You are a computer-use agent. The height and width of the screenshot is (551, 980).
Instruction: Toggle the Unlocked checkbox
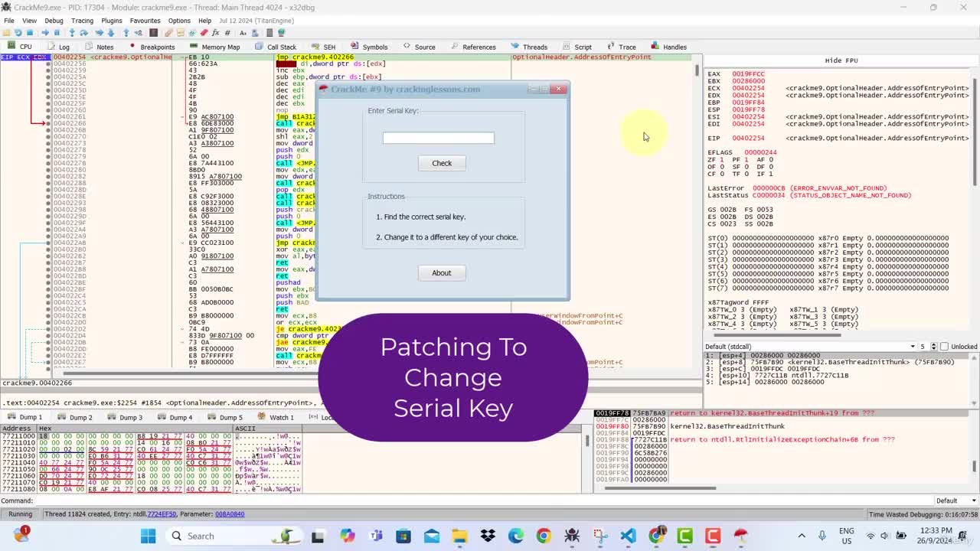[x=944, y=347]
